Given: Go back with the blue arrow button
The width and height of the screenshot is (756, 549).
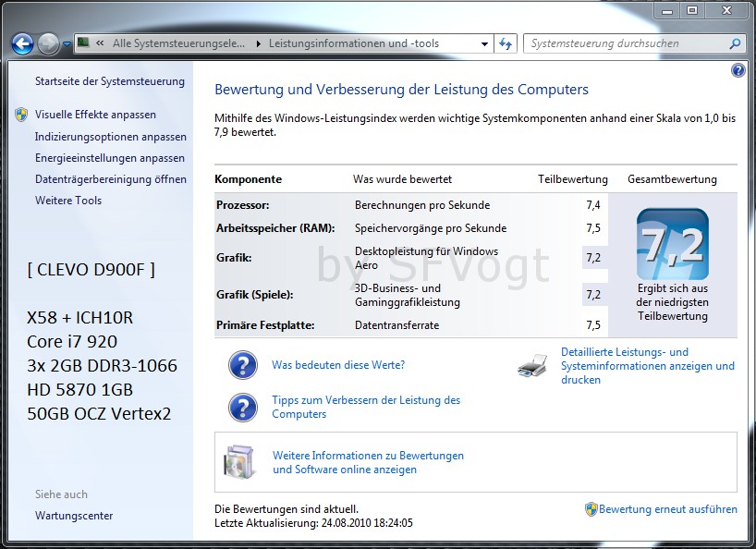Looking at the screenshot, I should coord(22,43).
